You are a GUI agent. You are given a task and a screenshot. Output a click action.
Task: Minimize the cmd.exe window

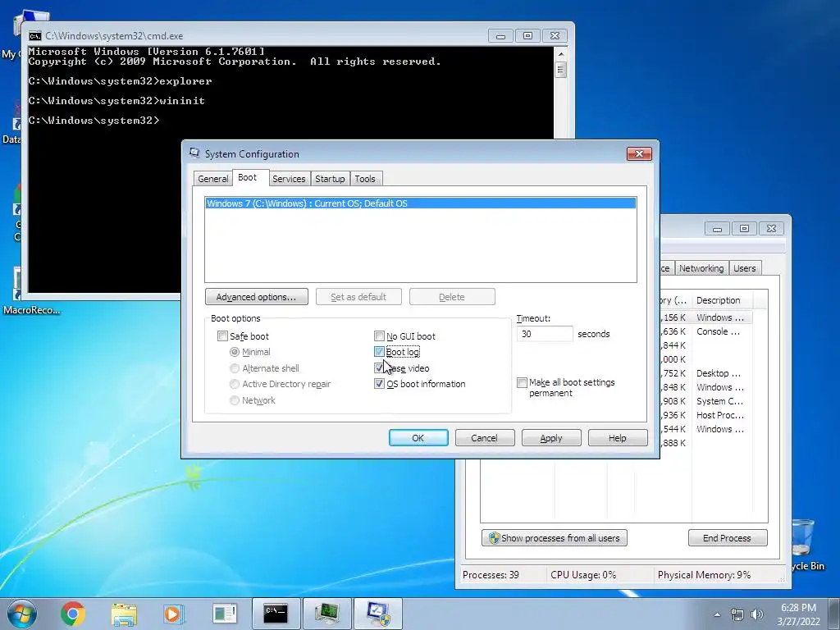501,36
